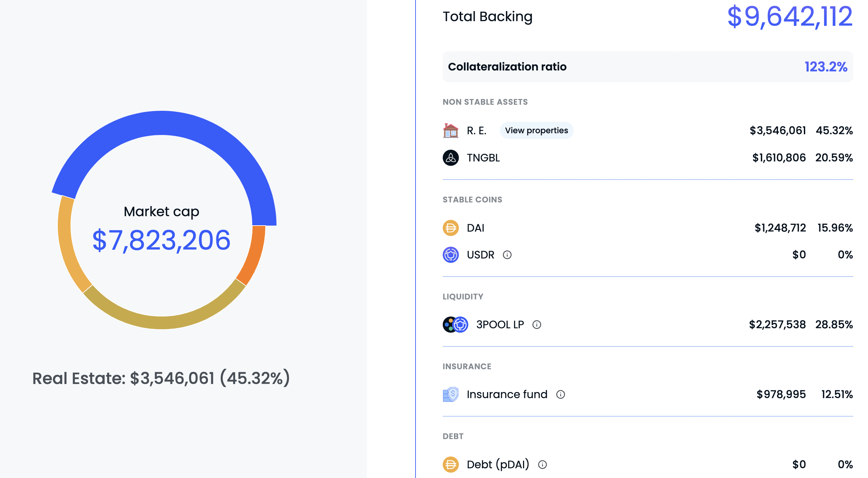Open the info tooltip next to USDR
Screen dimensions: 868x478
click(507, 255)
